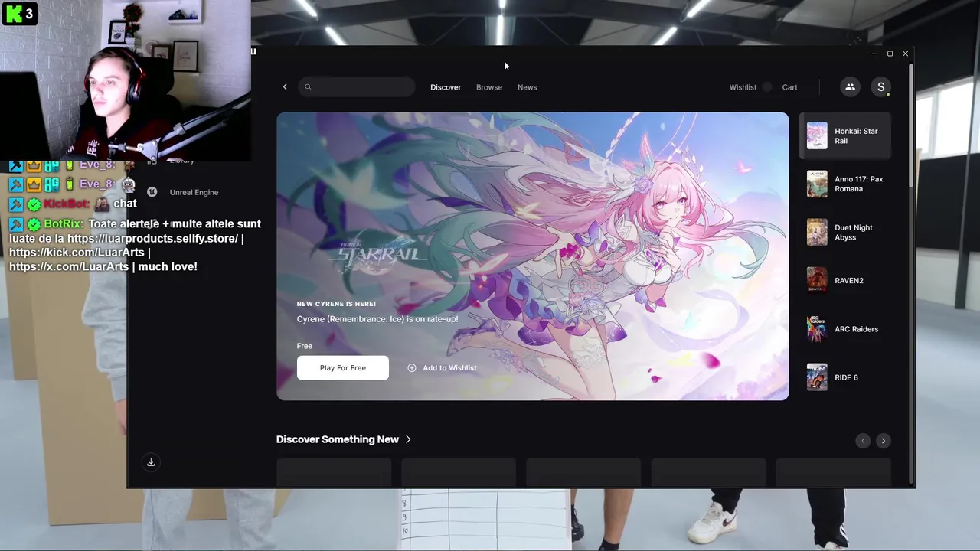Open the S account profile avatar
This screenshot has width=980, height=551.
pyautogui.click(x=881, y=87)
